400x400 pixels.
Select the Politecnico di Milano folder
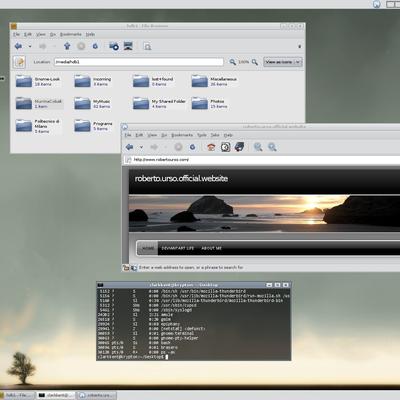[38, 126]
